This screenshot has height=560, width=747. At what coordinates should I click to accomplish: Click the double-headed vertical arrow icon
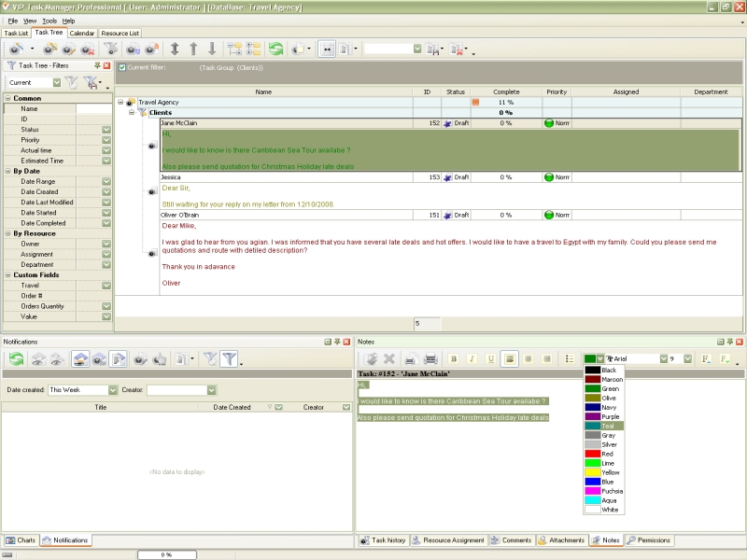[175, 49]
